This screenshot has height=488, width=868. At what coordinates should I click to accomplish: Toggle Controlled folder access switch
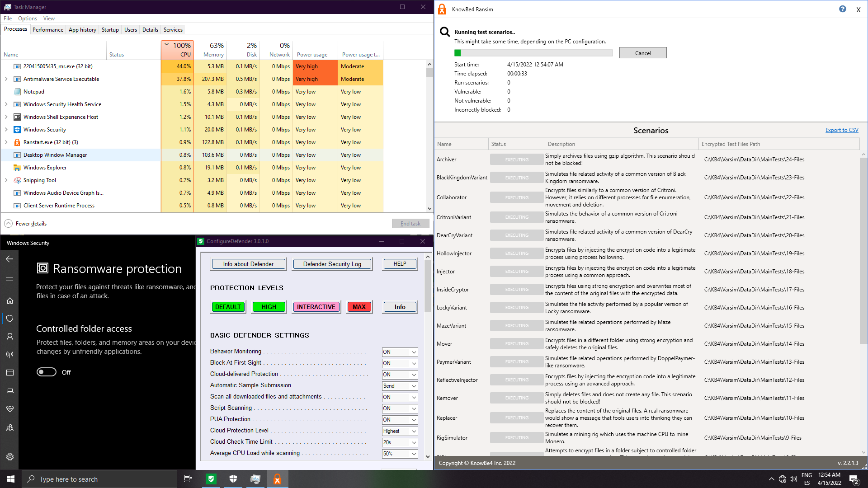[47, 372]
